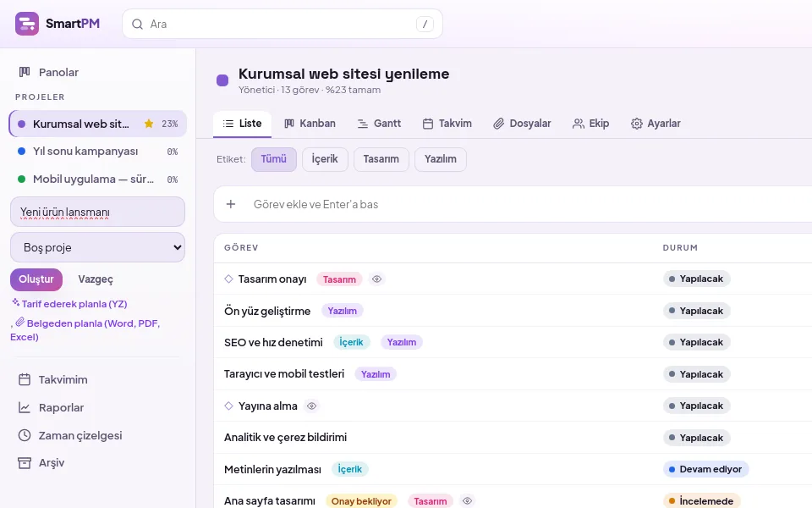This screenshot has height=508, width=812.
Task: Click the Yazılım tag on SEO ve hız denetimi
Action: [401, 342]
